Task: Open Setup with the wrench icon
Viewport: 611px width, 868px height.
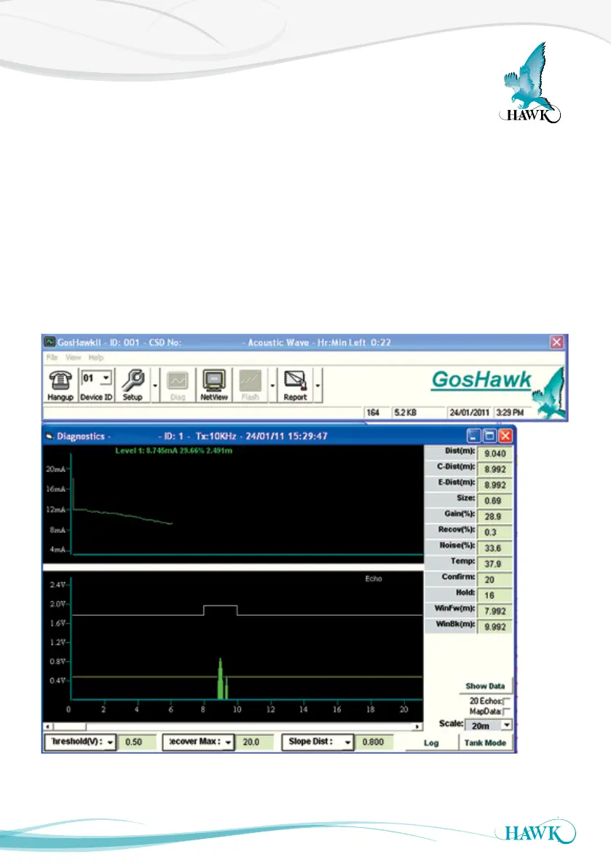Action: (133, 380)
